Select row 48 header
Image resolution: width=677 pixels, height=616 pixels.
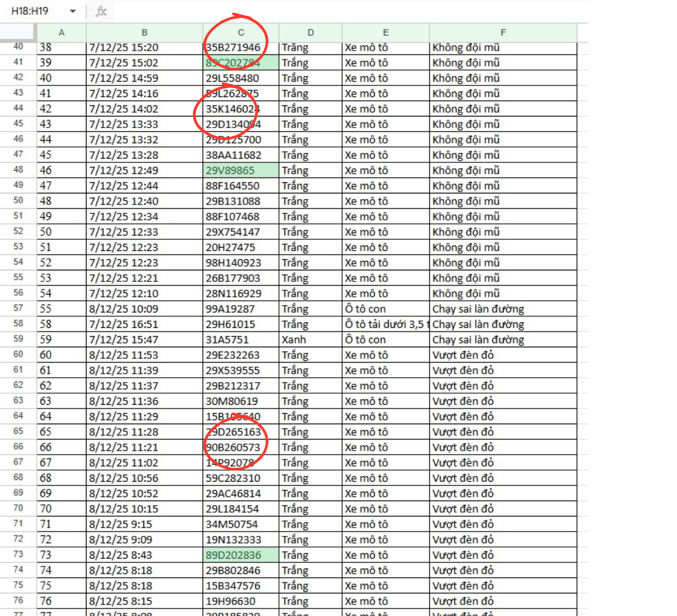pos(18,170)
